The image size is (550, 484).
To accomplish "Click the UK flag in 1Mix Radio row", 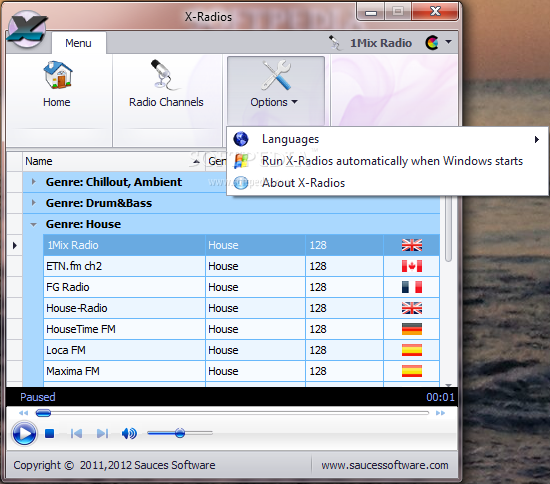I will coord(412,245).
